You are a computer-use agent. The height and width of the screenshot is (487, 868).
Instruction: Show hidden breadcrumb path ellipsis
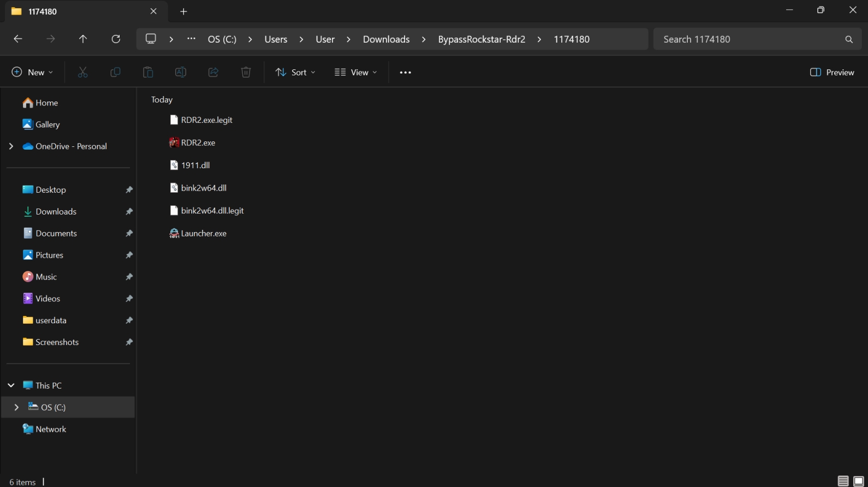click(x=191, y=39)
